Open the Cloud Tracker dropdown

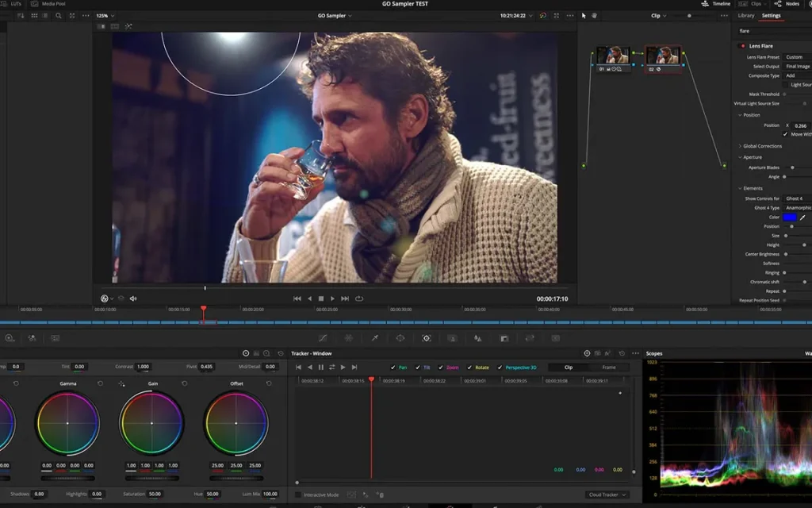pyautogui.click(x=607, y=495)
